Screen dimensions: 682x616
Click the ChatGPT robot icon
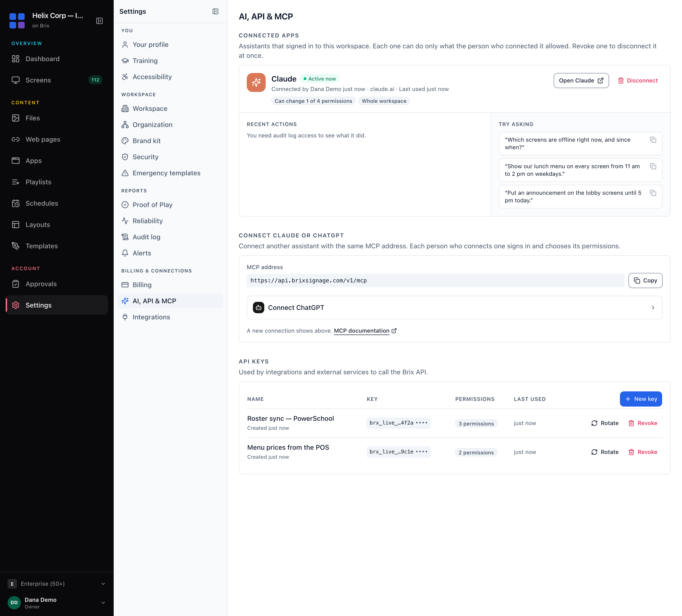pyautogui.click(x=258, y=308)
